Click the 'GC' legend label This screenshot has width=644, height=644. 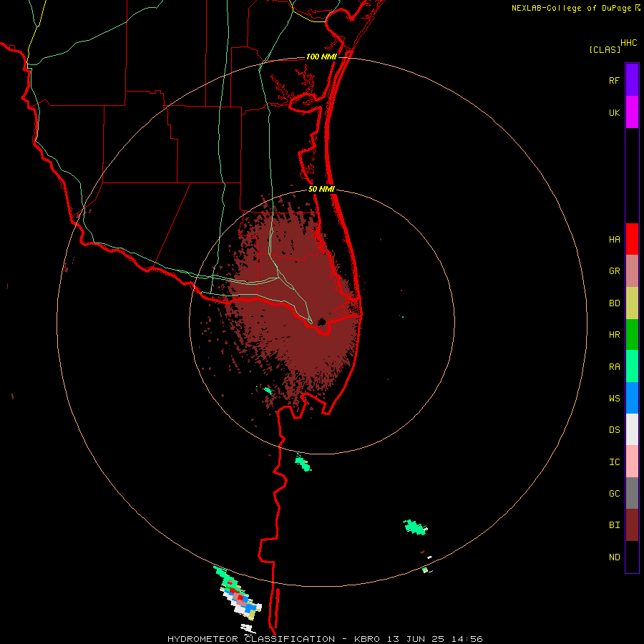(614, 494)
